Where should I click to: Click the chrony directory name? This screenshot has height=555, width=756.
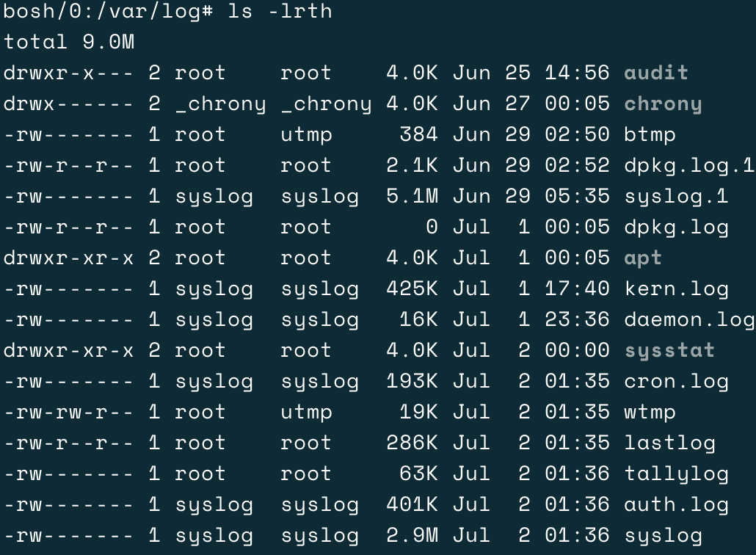pos(663,104)
